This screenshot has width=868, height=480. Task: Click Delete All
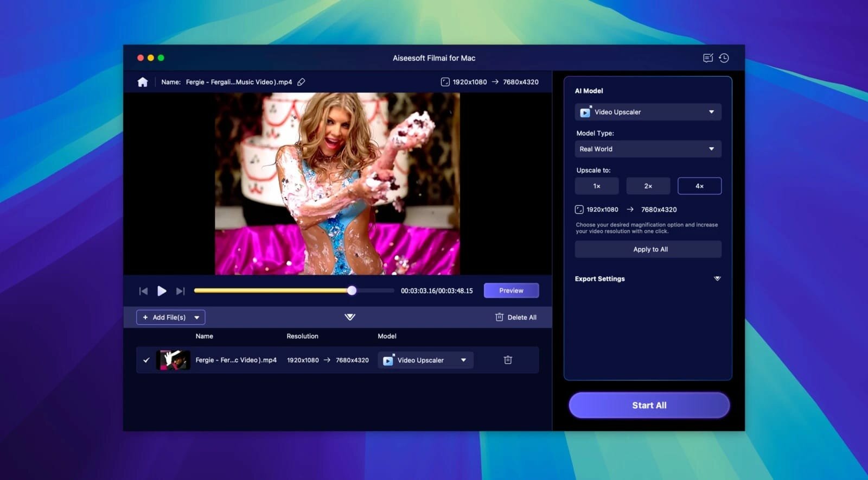(x=516, y=317)
